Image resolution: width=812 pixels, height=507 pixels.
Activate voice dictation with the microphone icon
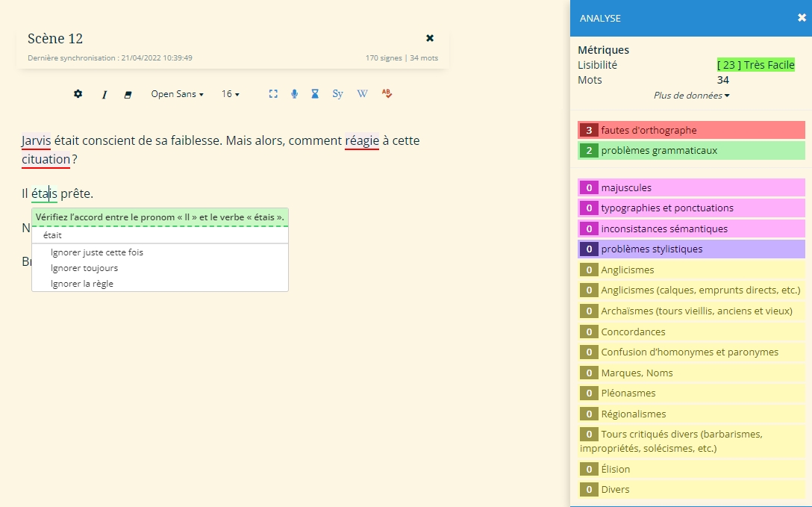click(294, 94)
